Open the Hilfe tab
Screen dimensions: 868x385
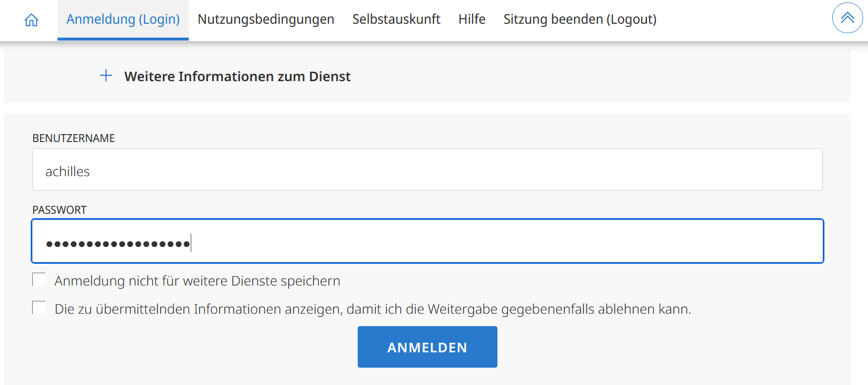click(471, 19)
